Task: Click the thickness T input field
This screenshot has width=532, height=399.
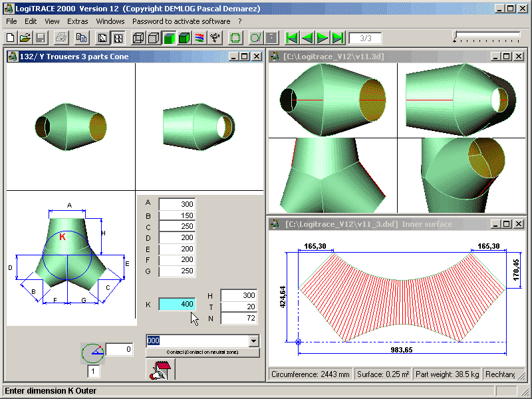Action: click(x=239, y=307)
